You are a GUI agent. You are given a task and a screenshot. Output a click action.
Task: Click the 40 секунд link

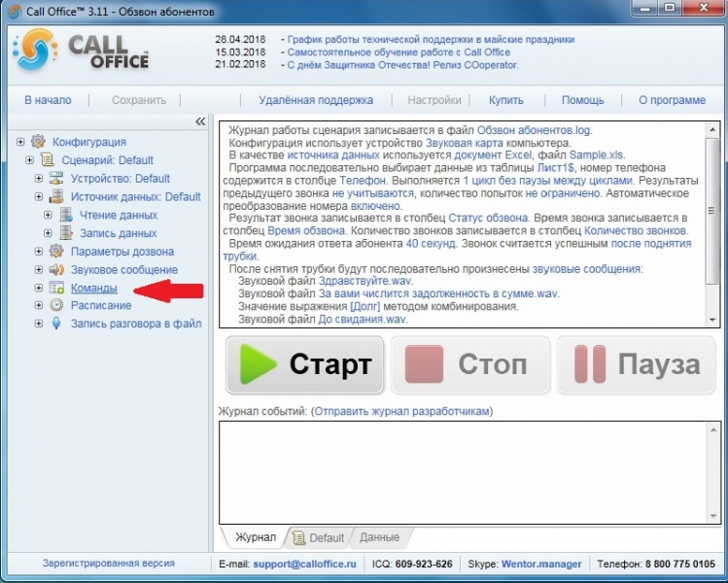(x=432, y=244)
